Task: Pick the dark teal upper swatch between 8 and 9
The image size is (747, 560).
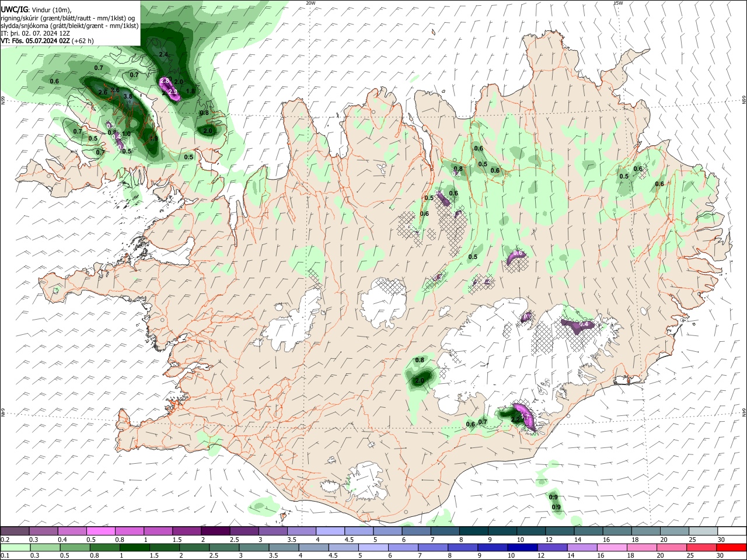Action: [x=473, y=531]
